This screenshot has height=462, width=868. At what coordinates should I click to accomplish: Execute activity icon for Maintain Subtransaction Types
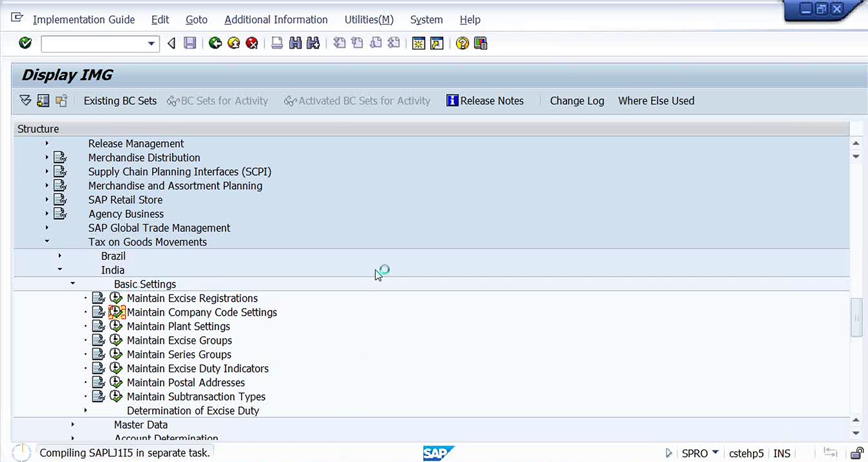pyautogui.click(x=116, y=396)
